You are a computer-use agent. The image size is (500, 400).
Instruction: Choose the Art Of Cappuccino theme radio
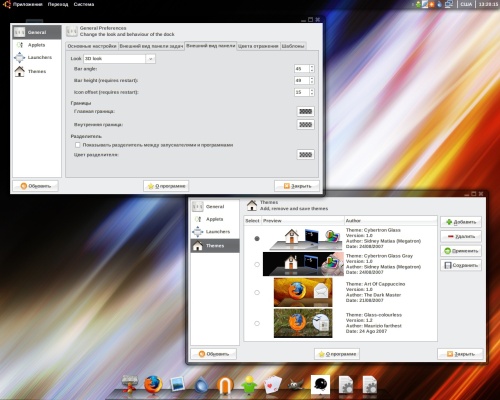pos(257,292)
